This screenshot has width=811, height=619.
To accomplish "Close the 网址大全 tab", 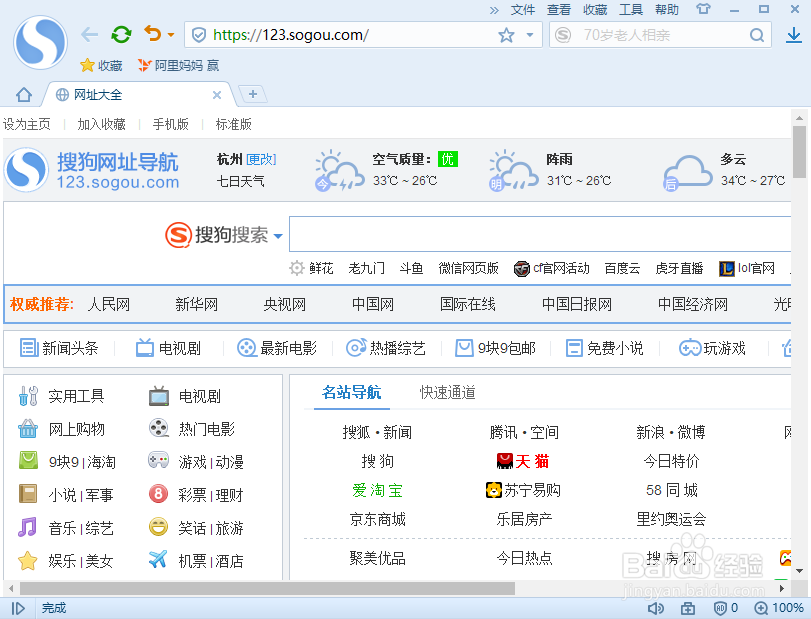I will point(217,95).
